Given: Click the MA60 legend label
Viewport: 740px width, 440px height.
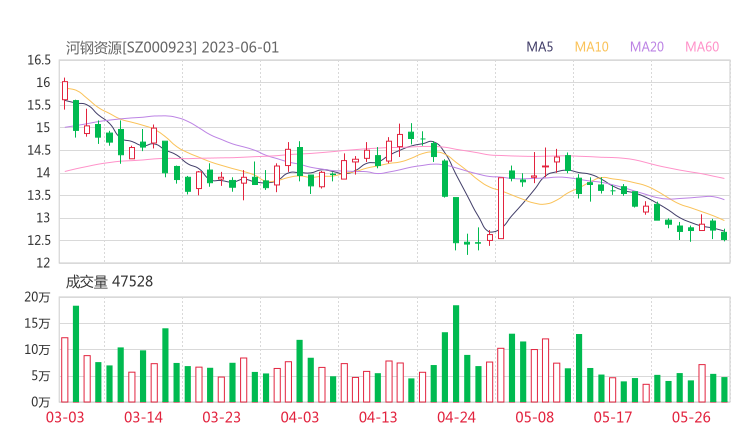Looking at the screenshot, I should pos(702,47).
